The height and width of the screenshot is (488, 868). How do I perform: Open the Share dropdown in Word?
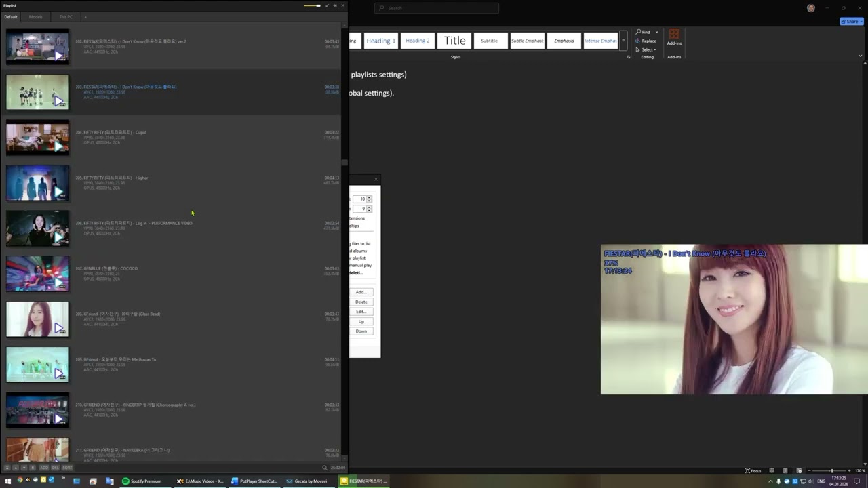pyautogui.click(x=851, y=22)
